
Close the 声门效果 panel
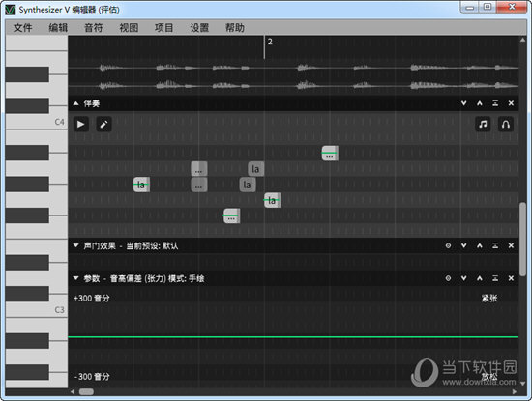click(x=511, y=245)
